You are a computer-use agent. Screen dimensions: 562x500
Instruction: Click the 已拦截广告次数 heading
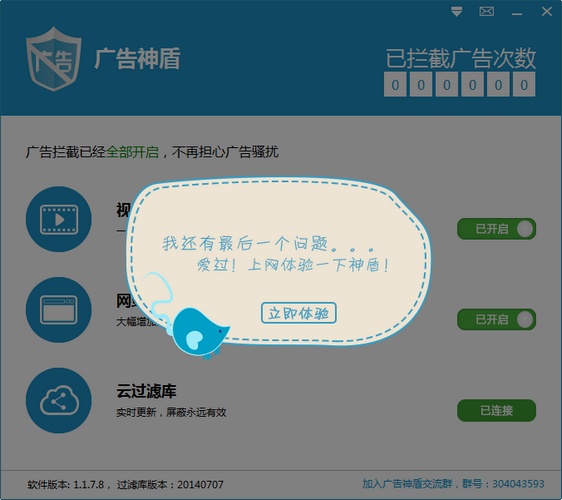[x=461, y=58]
